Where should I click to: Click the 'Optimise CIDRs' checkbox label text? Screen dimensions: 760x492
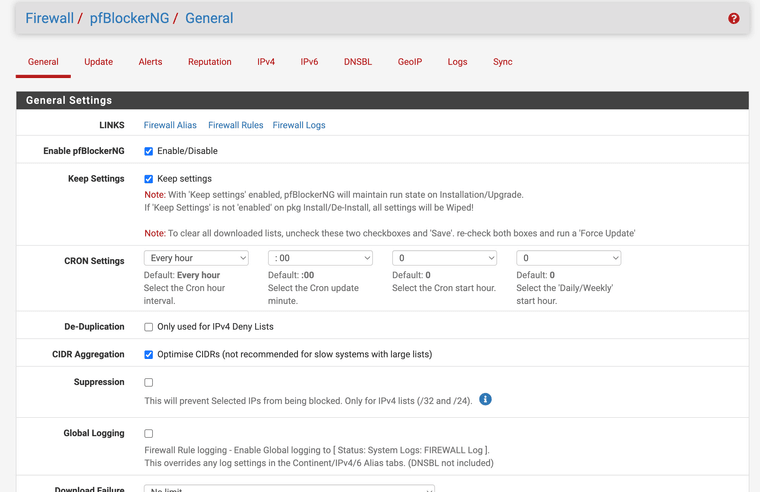pos(295,354)
